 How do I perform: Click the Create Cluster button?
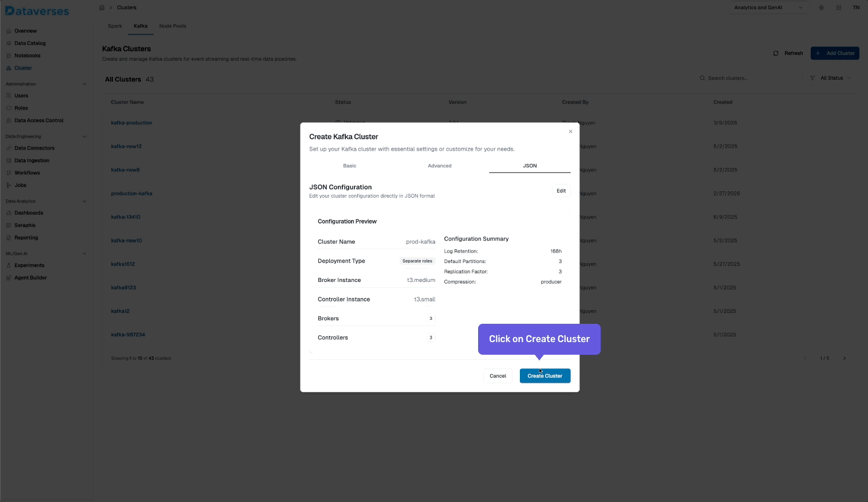point(545,376)
